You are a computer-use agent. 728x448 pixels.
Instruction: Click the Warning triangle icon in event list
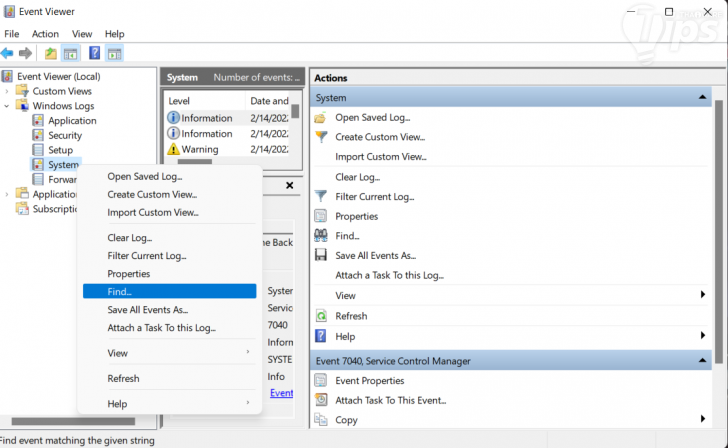[173, 149]
